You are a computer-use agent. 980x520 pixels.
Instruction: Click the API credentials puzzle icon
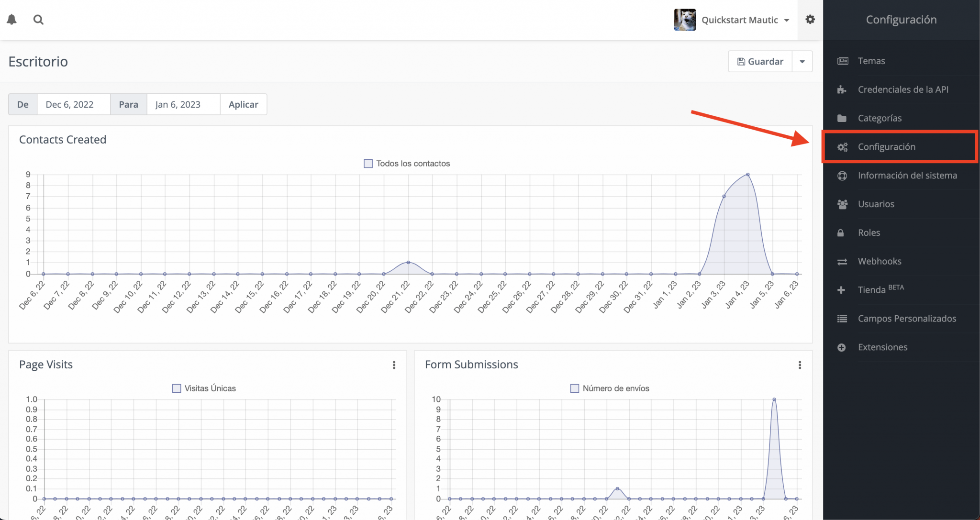pyautogui.click(x=842, y=89)
